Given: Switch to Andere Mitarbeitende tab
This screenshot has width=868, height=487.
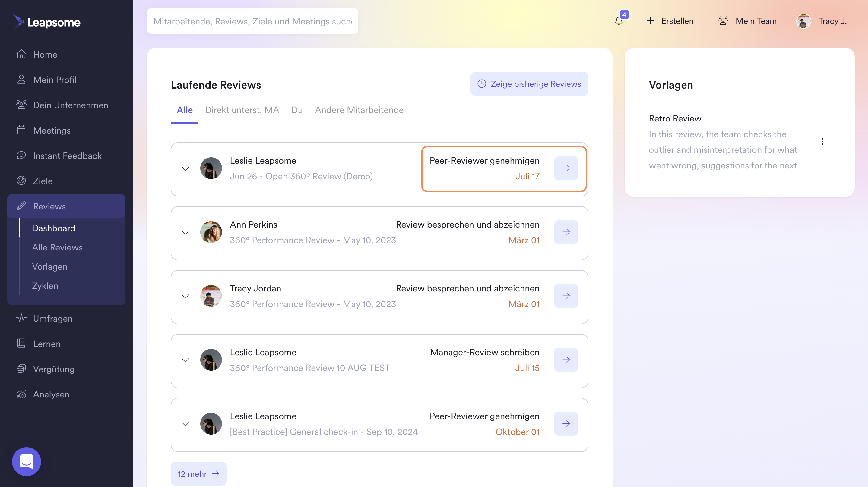Looking at the screenshot, I should click(359, 110).
